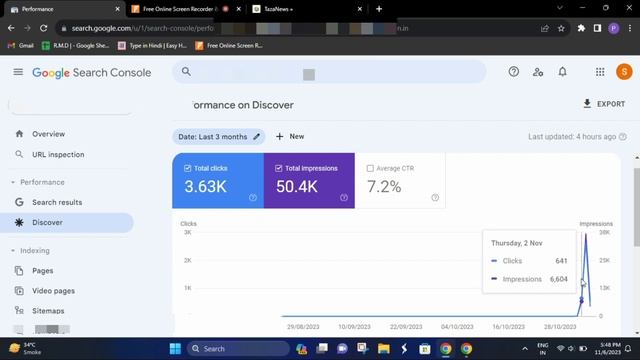Open the weather widget on taskbar

tap(26, 348)
